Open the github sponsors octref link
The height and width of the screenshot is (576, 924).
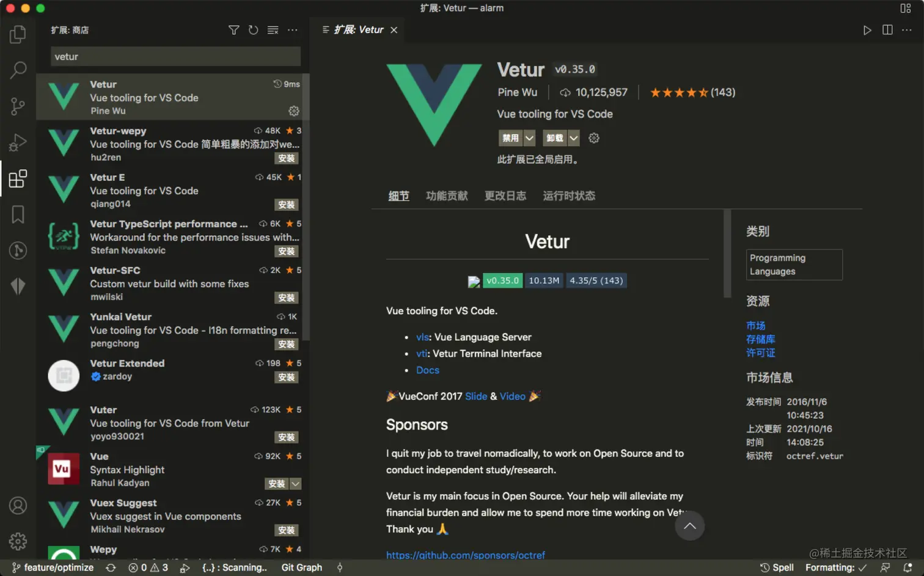[466, 555]
